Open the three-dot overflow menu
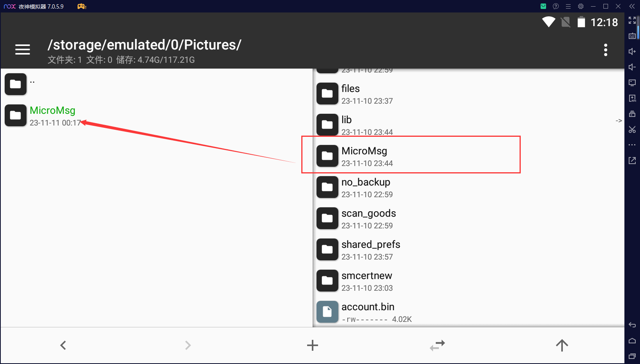Image resolution: width=640 pixels, height=364 pixels. coord(605,50)
